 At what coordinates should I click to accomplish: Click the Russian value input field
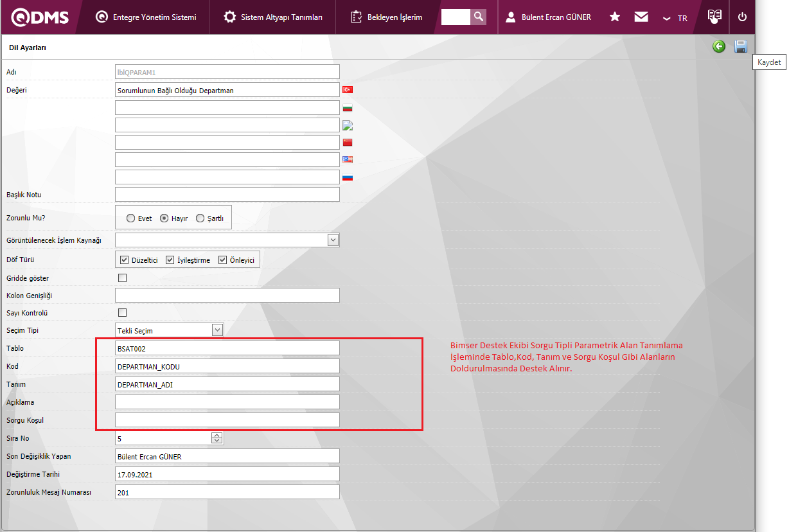(227, 177)
